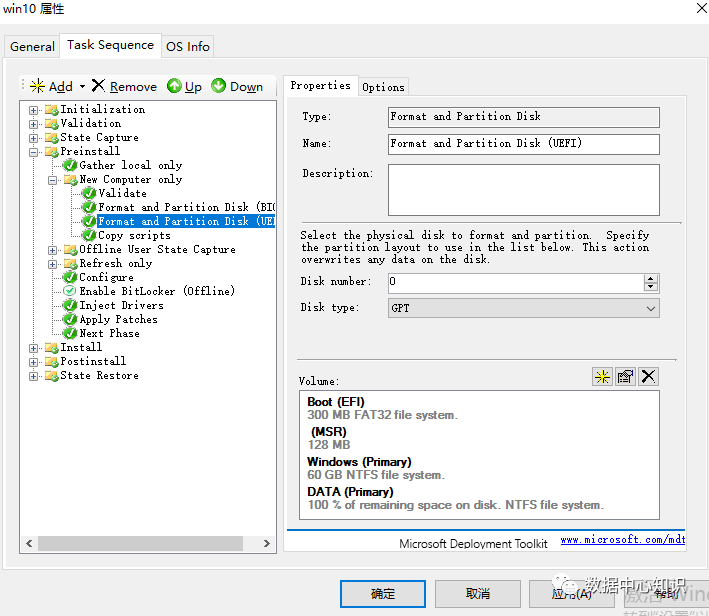The width and height of the screenshot is (709, 616).
Task: Click the Add star icon
Action: click(x=38, y=86)
